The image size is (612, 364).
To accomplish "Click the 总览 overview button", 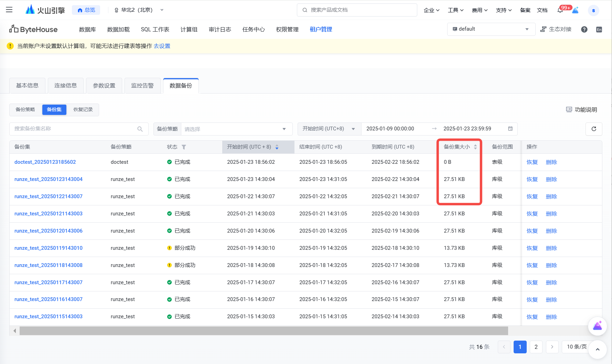I will 86,10.
